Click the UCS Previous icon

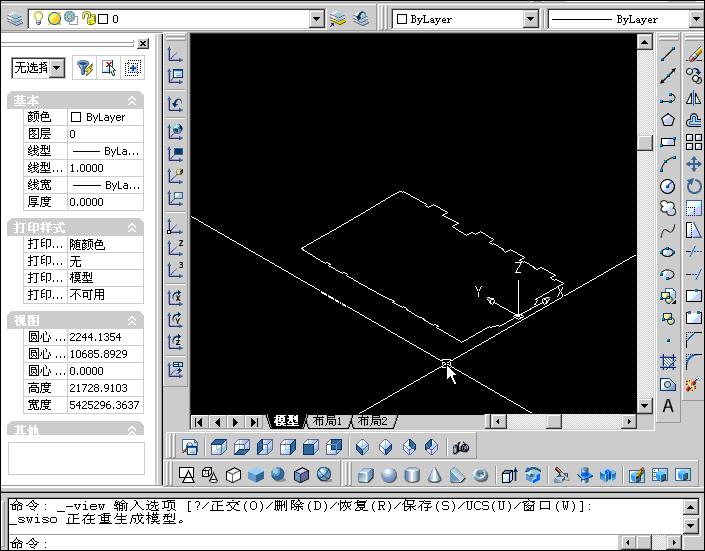pos(175,104)
